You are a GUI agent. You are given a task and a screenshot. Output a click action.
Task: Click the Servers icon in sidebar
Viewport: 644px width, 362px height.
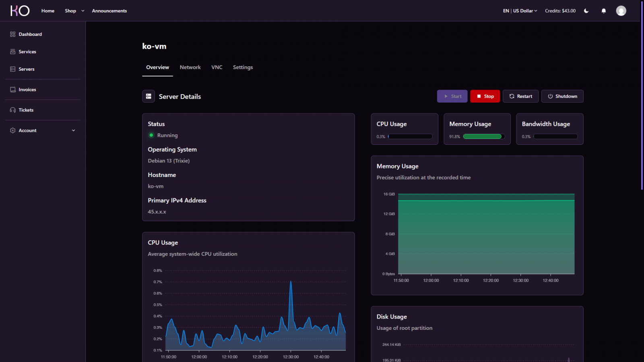pos(13,69)
